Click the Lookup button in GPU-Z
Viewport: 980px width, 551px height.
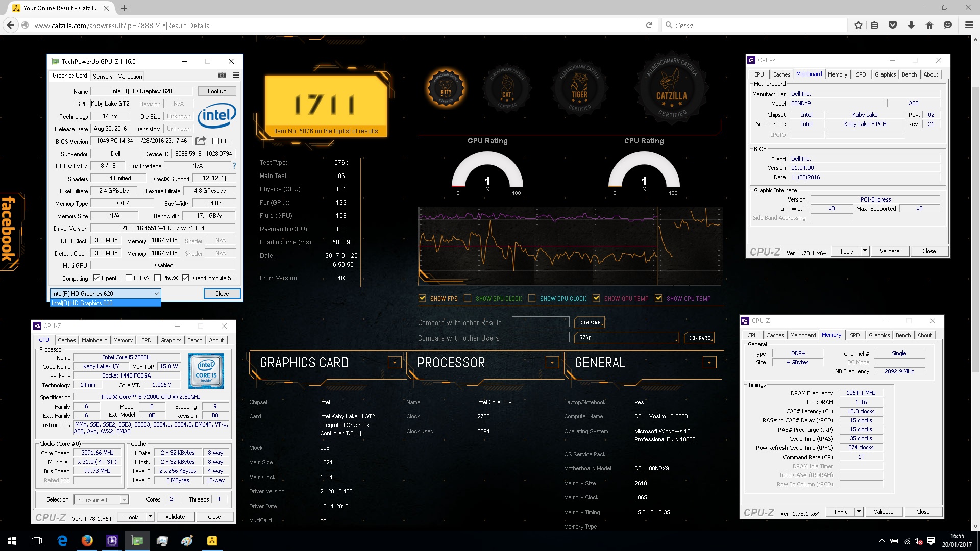[217, 91]
